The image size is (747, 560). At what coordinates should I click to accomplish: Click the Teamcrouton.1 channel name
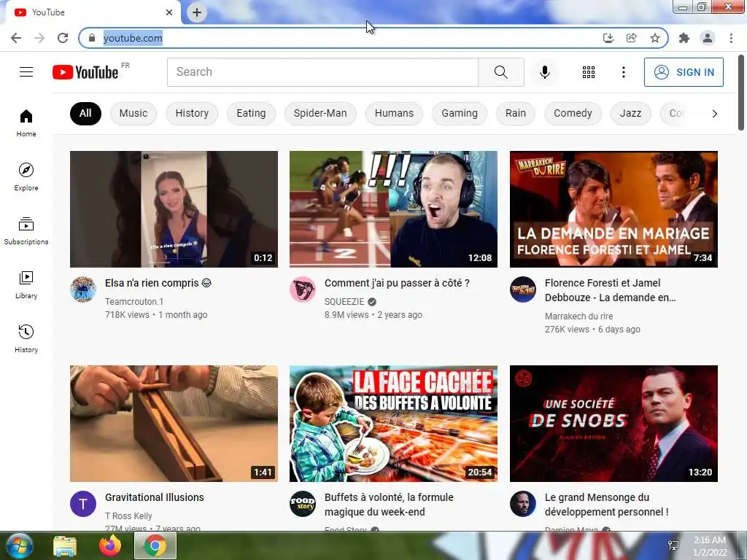(x=134, y=301)
